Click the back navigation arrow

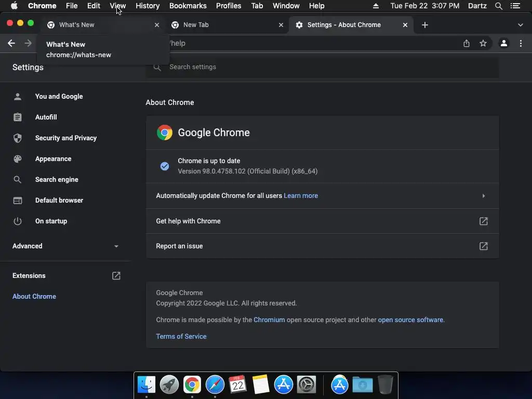coord(11,43)
